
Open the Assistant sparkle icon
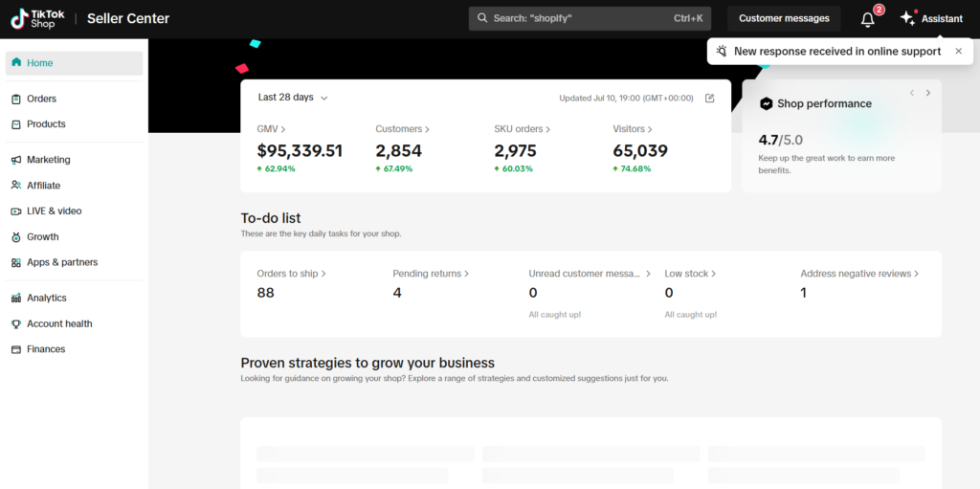[x=907, y=19]
